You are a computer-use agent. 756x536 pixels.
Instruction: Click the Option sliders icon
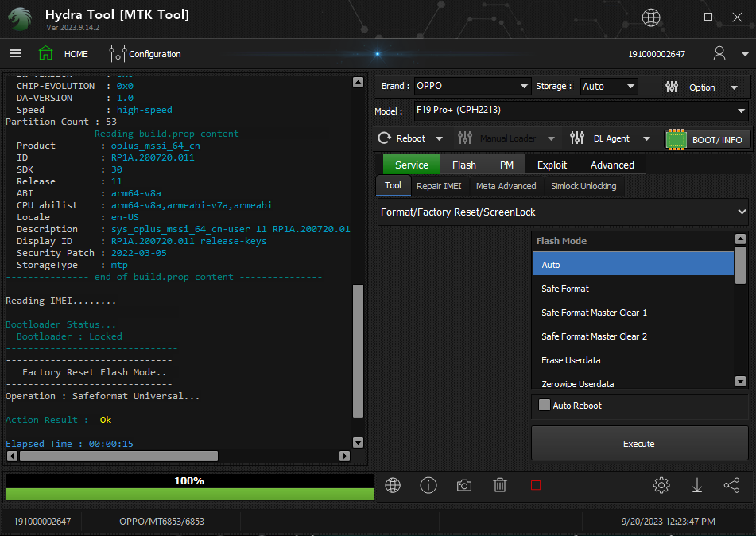(672, 87)
